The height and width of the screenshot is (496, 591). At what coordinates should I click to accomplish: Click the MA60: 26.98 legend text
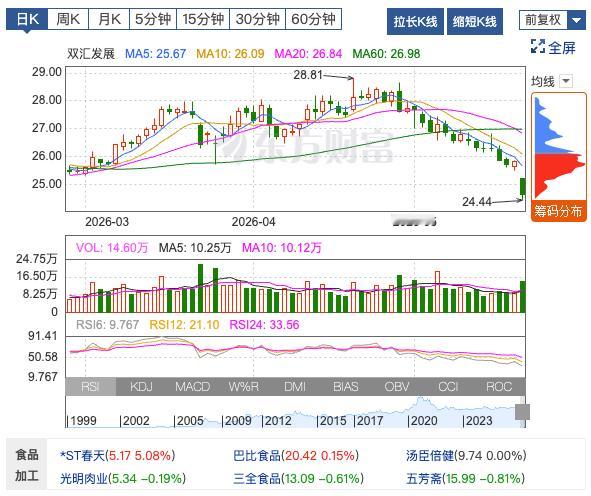pyautogui.click(x=386, y=54)
